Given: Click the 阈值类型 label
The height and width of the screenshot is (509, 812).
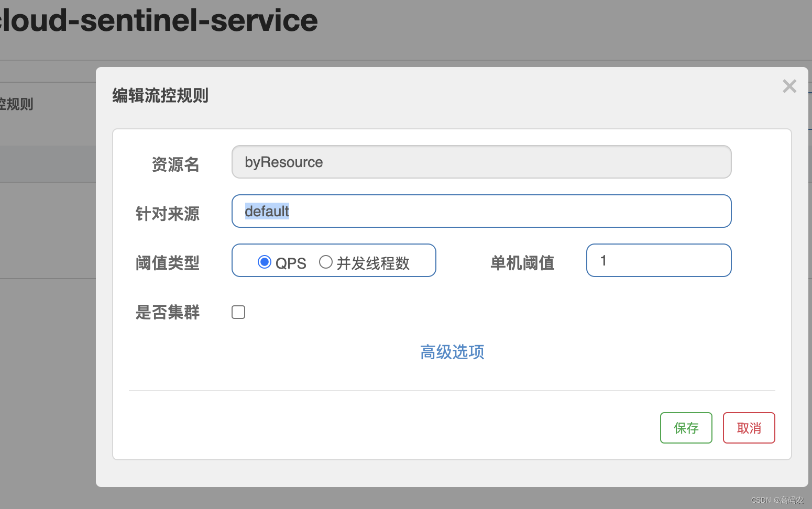Looking at the screenshot, I should pyautogui.click(x=168, y=263).
